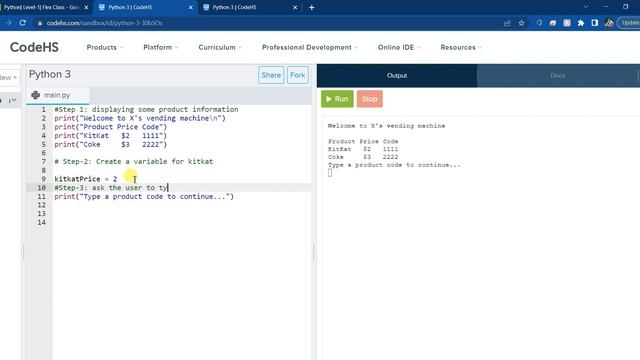Click the print statement on line 11
This screenshot has width=640, height=360.
[144, 196]
